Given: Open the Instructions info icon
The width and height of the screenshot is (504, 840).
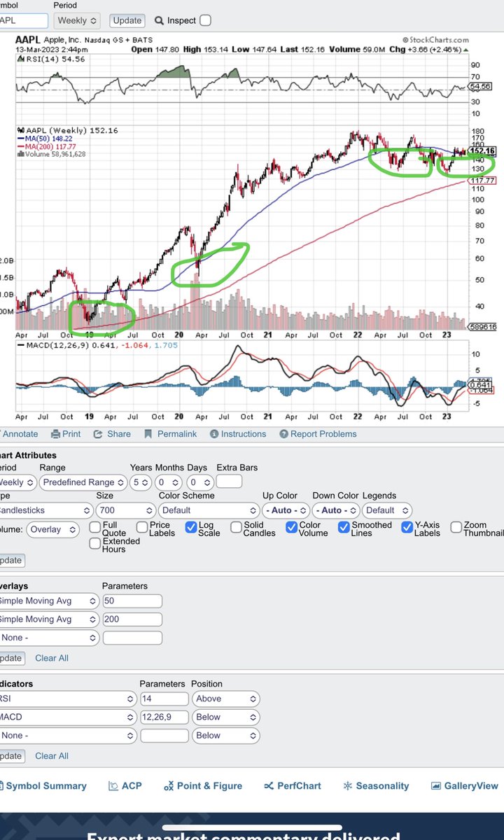Looking at the screenshot, I should click(x=214, y=434).
